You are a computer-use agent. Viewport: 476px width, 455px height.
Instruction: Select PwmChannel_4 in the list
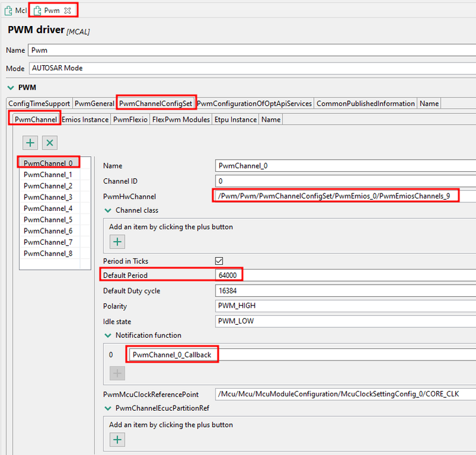(x=49, y=208)
